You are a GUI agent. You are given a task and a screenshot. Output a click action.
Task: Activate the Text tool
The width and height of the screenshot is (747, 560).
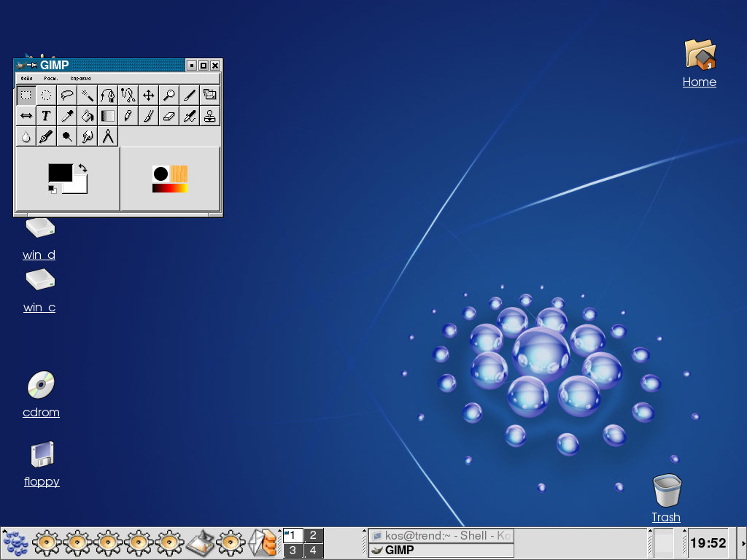[46, 116]
